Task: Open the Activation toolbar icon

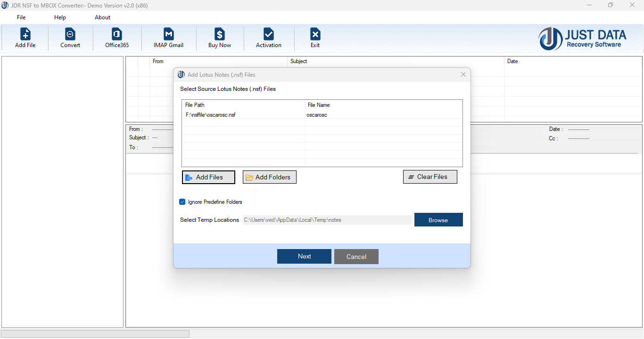Action: coord(269,34)
